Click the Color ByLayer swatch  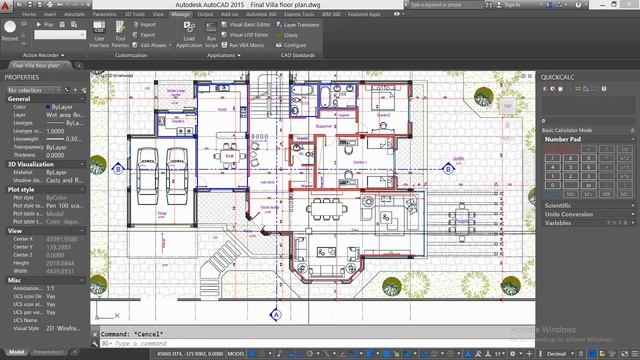pos(48,107)
